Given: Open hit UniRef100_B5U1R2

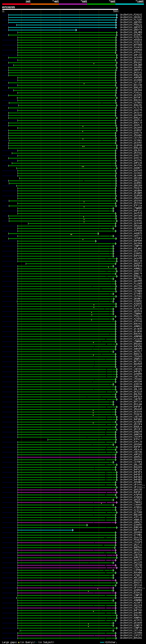Looking at the screenshot, I should pos(131,63).
